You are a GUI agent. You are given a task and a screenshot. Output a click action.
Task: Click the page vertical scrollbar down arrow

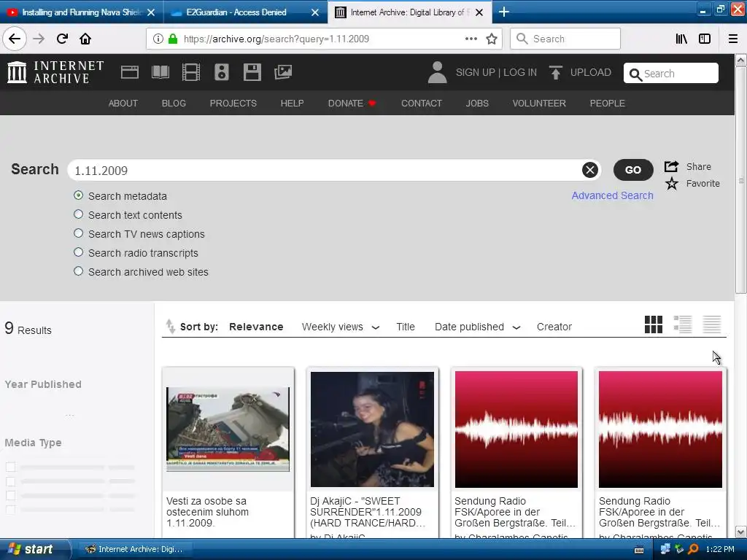coord(741,532)
